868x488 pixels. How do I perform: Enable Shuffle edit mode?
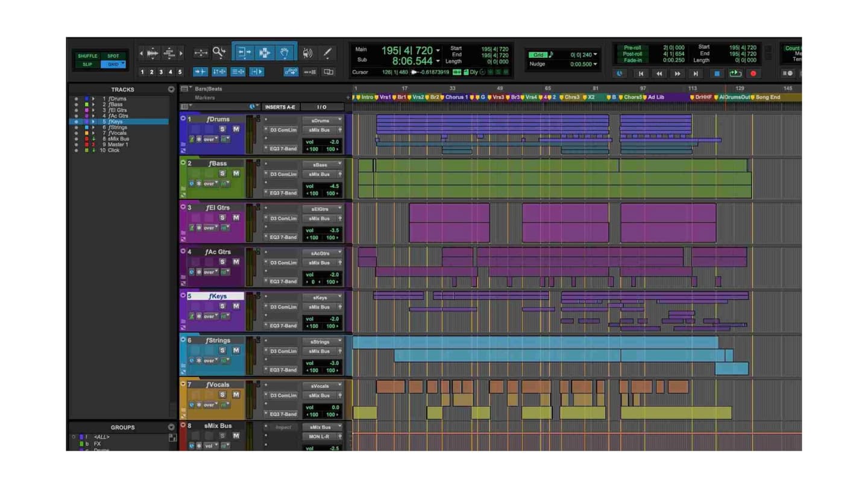click(x=87, y=56)
